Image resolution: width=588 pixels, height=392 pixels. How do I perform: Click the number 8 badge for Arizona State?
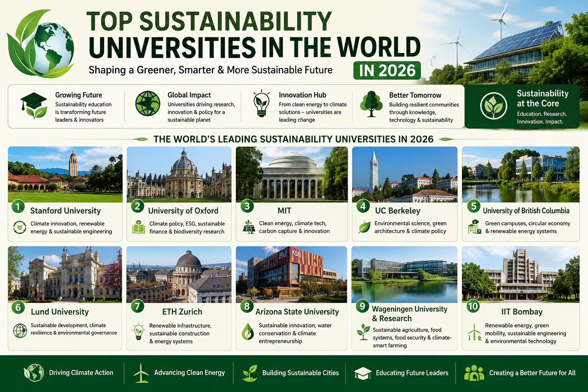[247, 306]
